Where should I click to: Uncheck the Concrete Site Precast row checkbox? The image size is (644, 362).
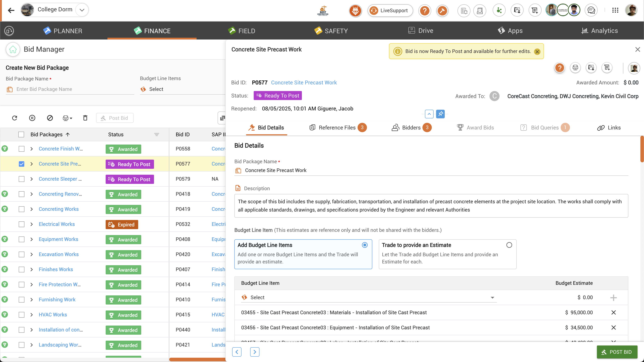22,164
